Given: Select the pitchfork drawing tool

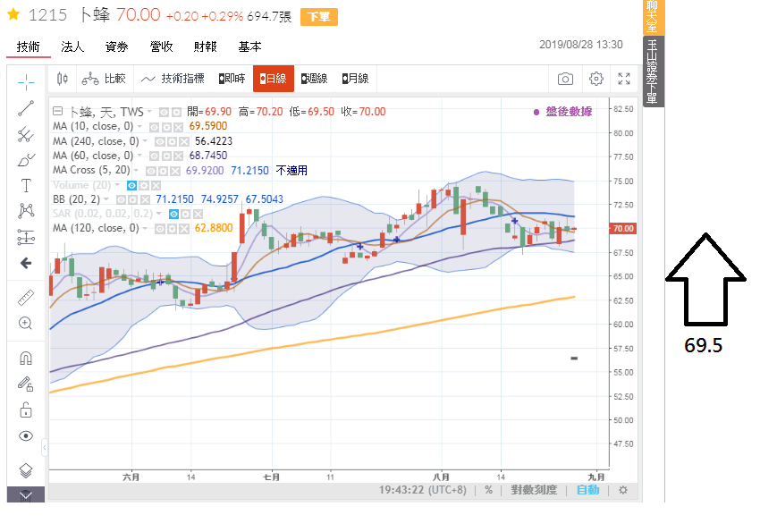Looking at the screenshot, I should (x=26, y=134).
